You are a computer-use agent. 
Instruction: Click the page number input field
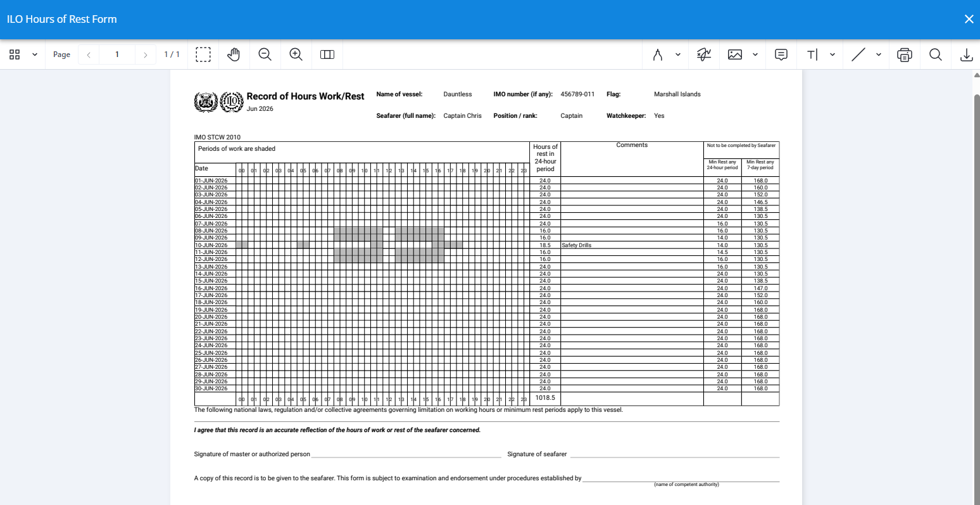click(117, 54)
